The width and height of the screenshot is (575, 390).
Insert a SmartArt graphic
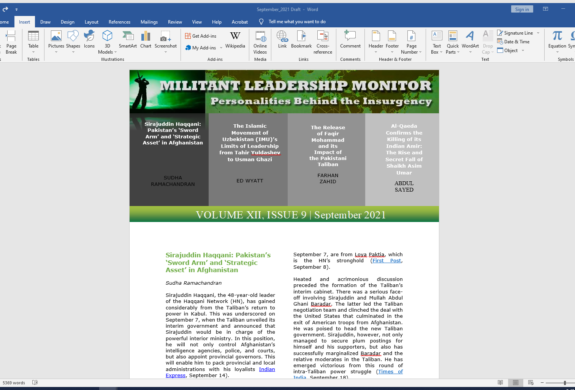128,40
